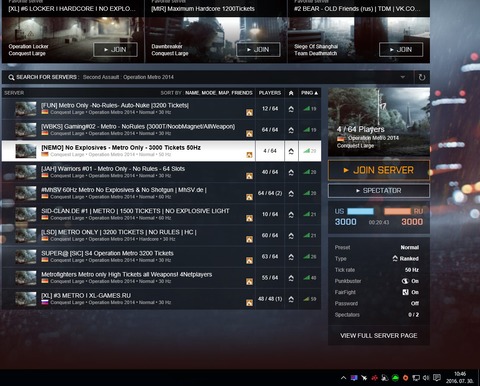Select the Metrofighters Metro only server row
The width and height of the screenshot is (480, 386).
(161, 278)
